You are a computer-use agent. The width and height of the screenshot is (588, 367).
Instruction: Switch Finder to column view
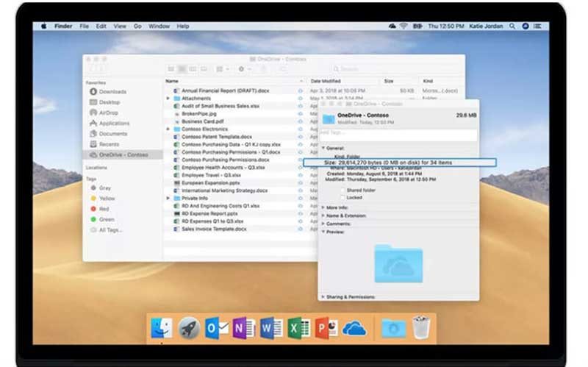click(193, 69)
